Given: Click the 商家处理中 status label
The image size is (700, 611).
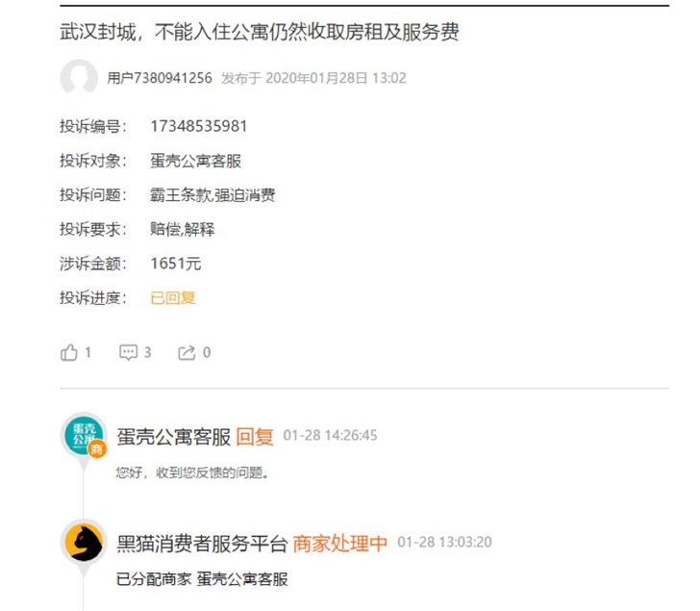Looking at the screenshot, I should (339, 543).
